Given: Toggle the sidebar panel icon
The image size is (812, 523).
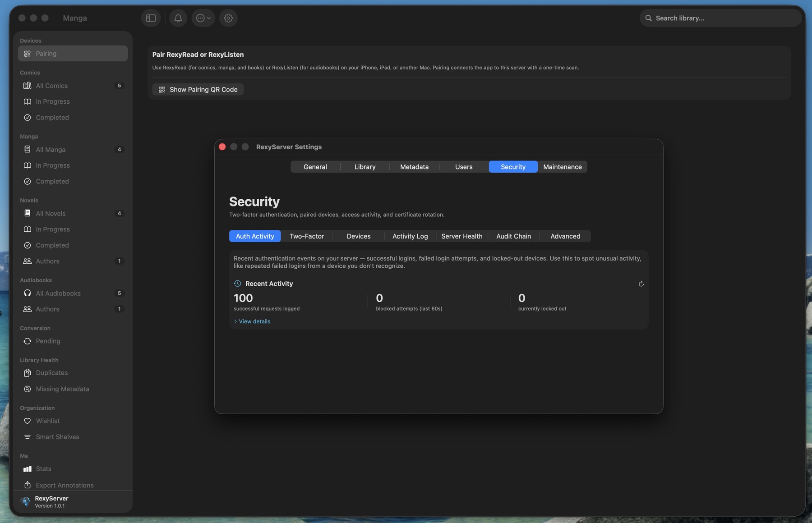Looking at the screenshot, I should 151,18.
